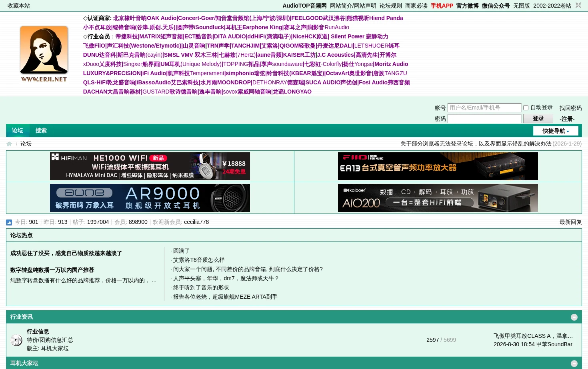The width and height of the screenshot is (588, 369).
Task: Click the home icon in the breadcrumb
Action: [x=9, y=144]
